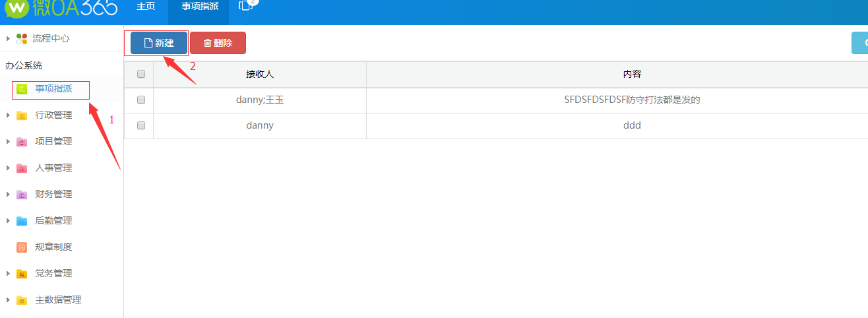Expand the 党务管理 tree arrow
Image resolution: width=868 pixels, height=318 pixels.
[8, 274]
